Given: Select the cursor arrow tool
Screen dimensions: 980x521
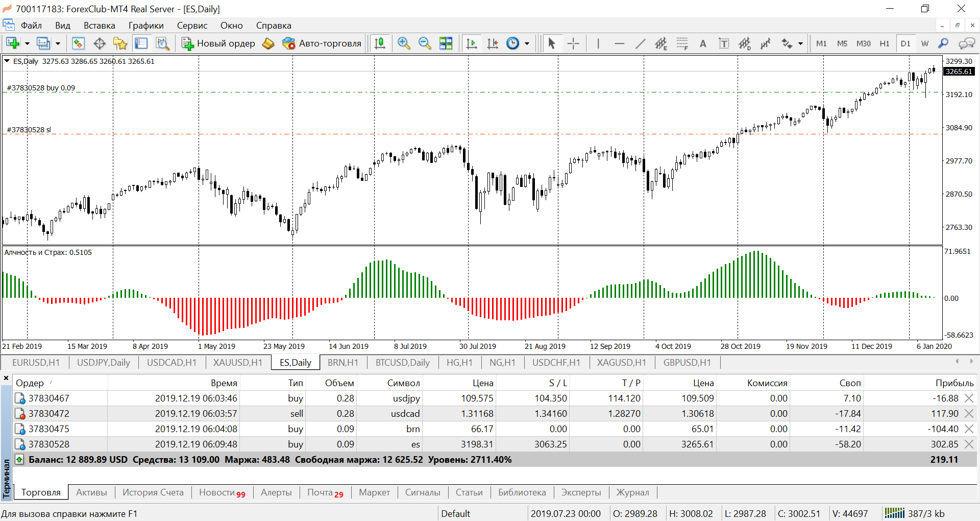Looking at the screenshot, I should point(551,43).
